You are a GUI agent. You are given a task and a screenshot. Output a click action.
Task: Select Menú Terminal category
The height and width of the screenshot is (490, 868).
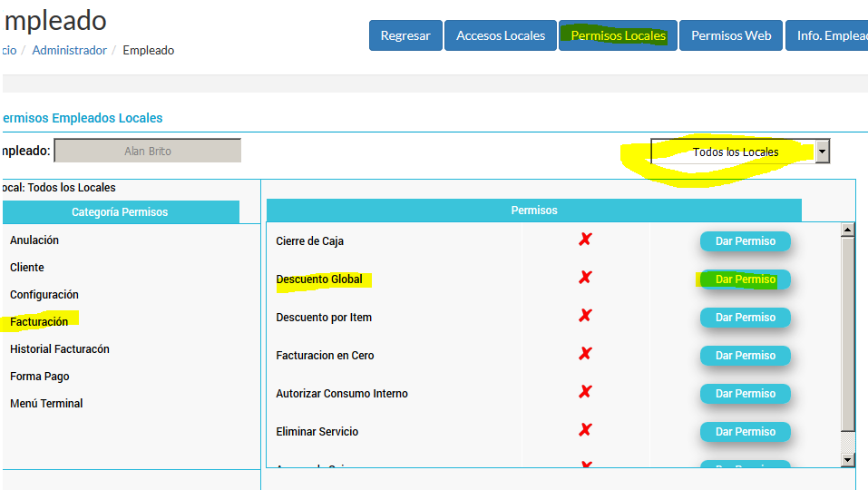tap(46, 404)
